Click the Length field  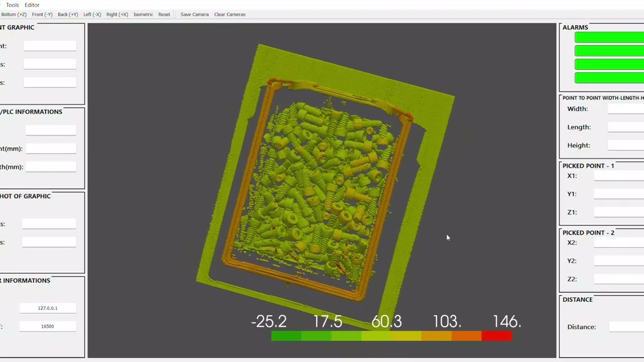coord(626,127)
